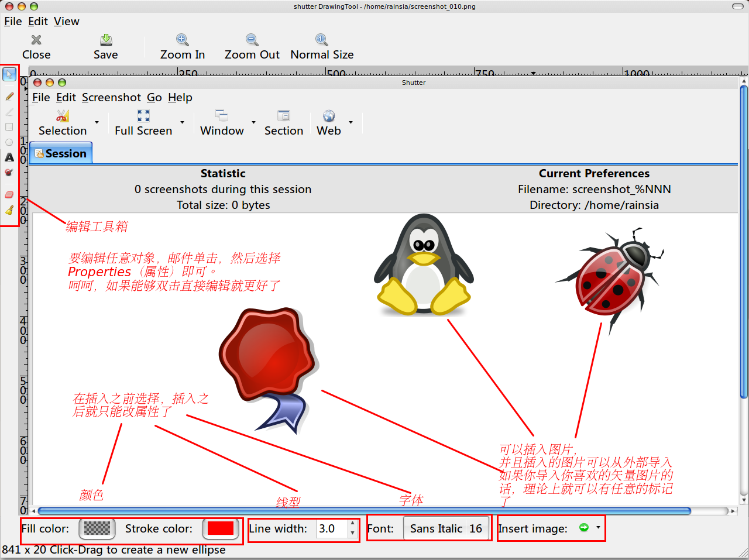Click Zoom Out on the toolbar

pos(252,47)
